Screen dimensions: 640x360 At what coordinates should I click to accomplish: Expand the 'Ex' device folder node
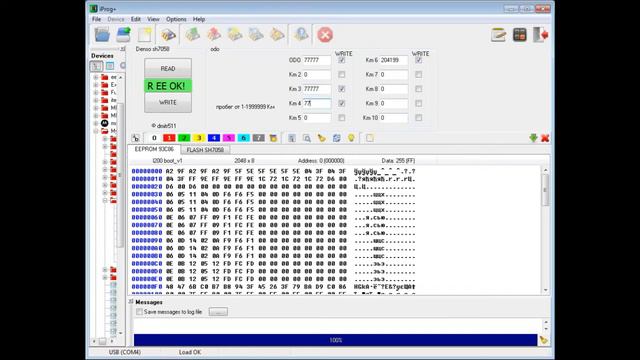(x=96, y=85)
